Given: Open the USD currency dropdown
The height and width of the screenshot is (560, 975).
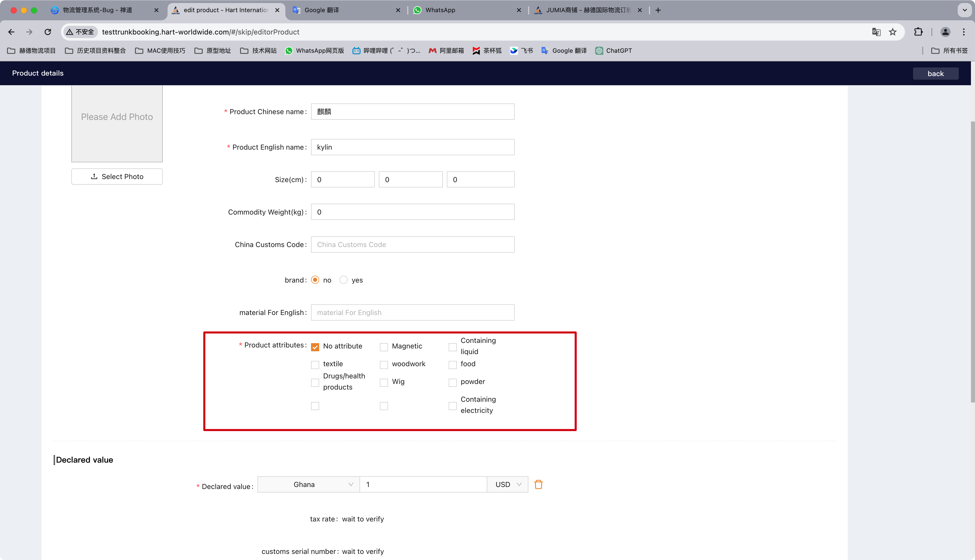Looking at the screenshot, I should point(507,484).
